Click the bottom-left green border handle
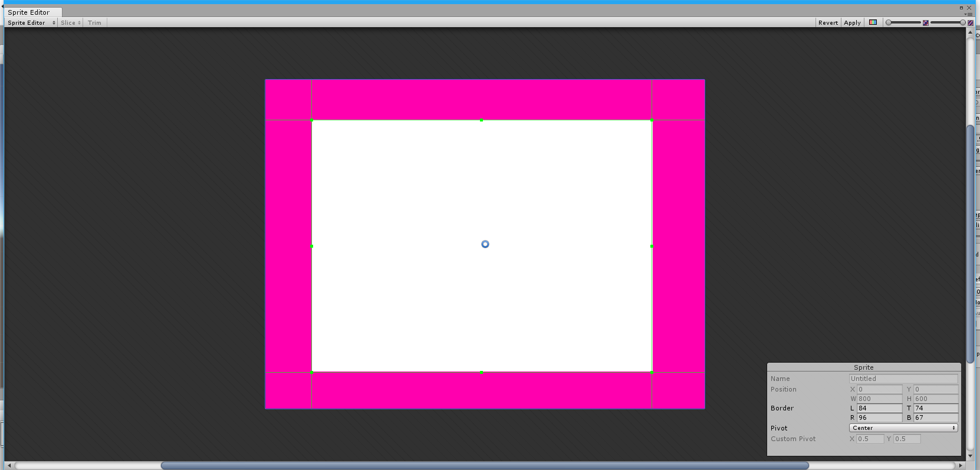Screen dimensions: 980x470 pyautogui.click(x=311, y=373)
